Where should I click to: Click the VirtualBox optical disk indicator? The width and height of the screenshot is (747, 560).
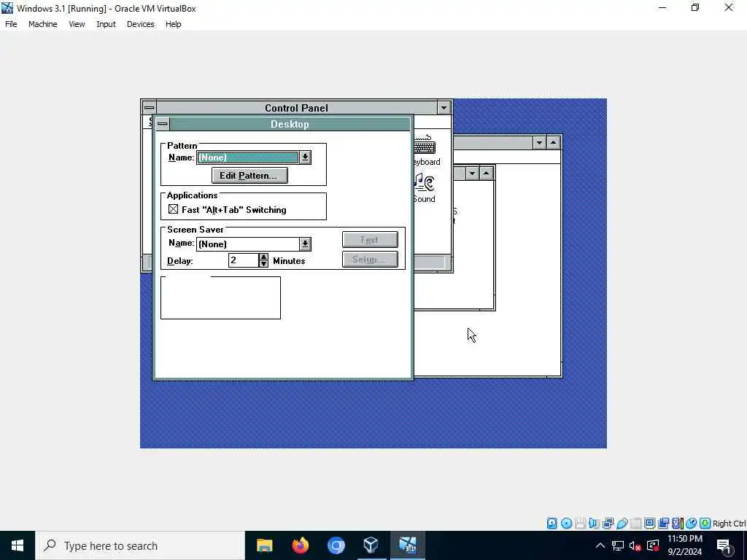(x=566, y=524)
